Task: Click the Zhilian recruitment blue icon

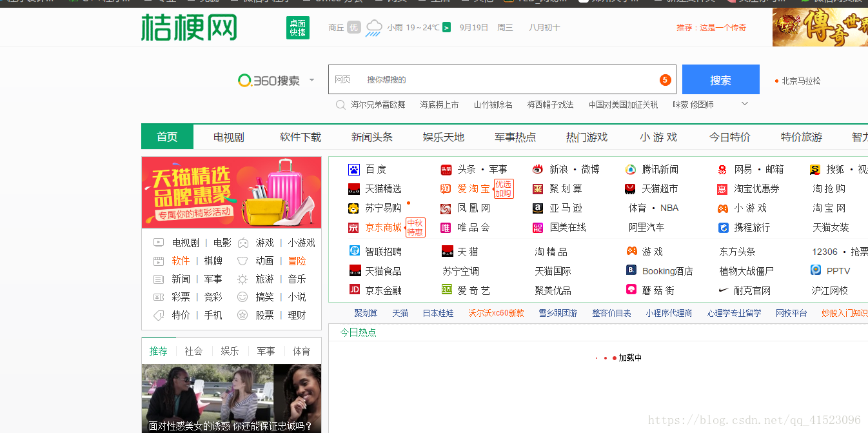Action: pos(355,250)
